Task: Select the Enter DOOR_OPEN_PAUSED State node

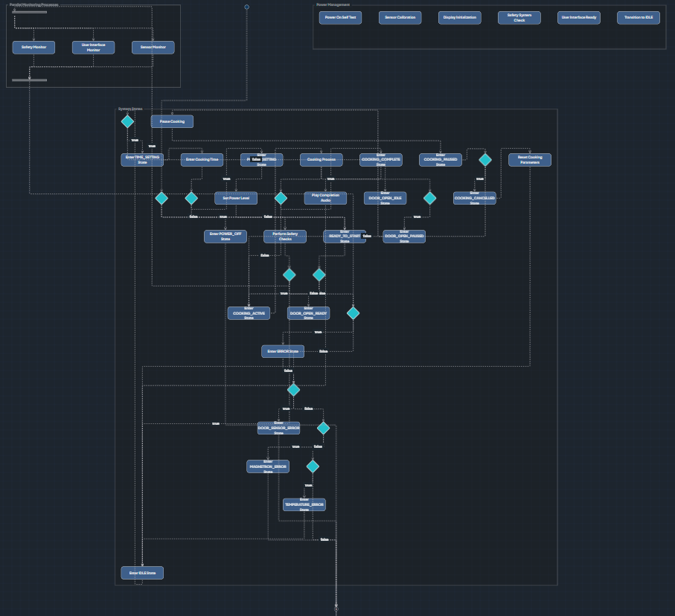Action: tap(404, 237)
